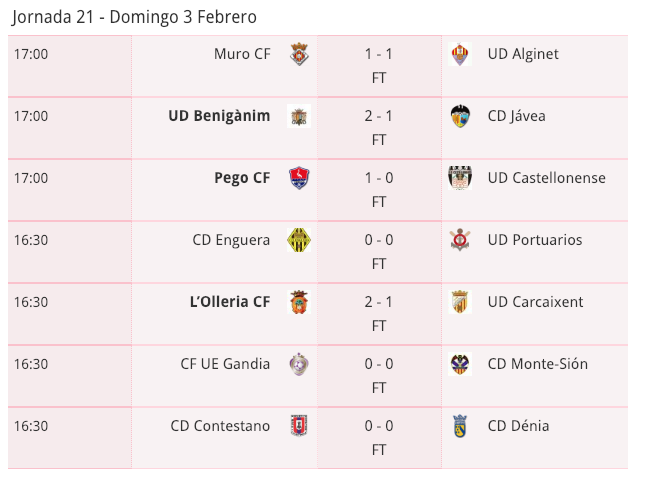Click the UD Carcaixent striped shield

460,302
